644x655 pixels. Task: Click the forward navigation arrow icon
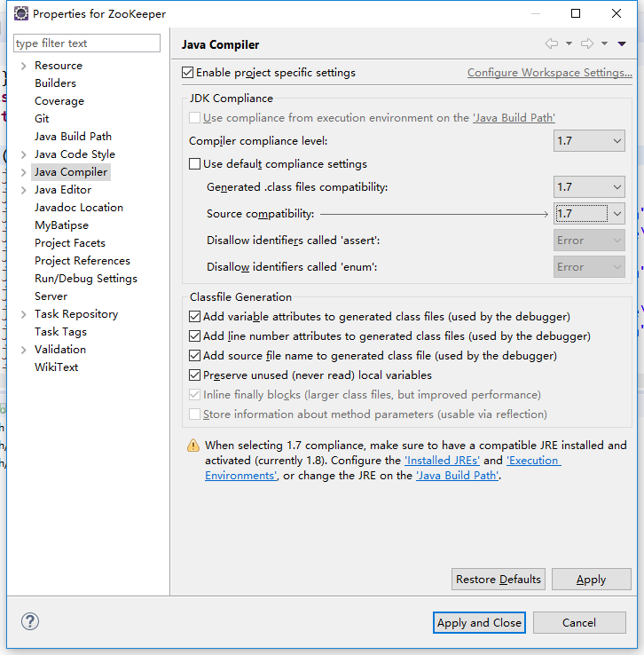tap(587, 43)
